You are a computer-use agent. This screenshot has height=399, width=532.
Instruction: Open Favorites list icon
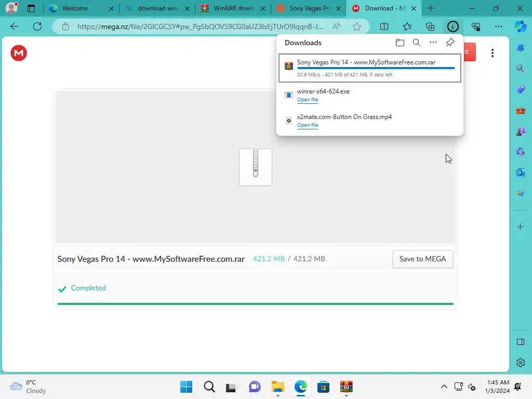(407, 26)
